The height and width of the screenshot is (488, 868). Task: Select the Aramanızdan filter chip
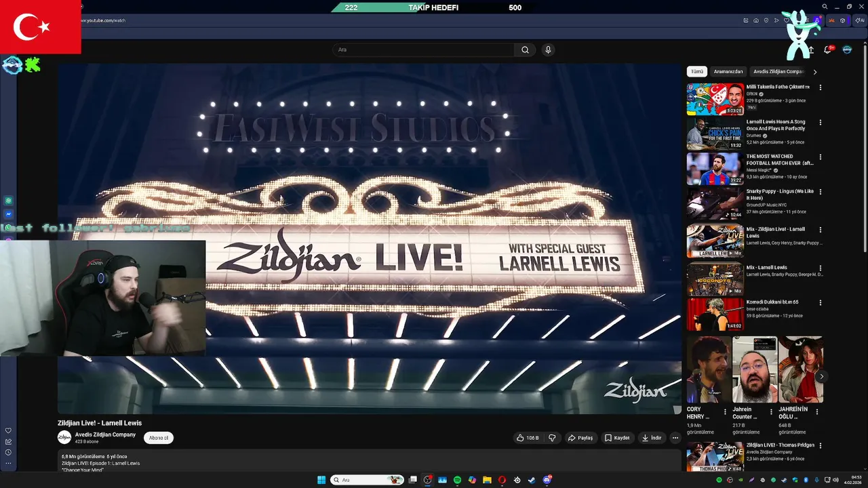point(728,71)
